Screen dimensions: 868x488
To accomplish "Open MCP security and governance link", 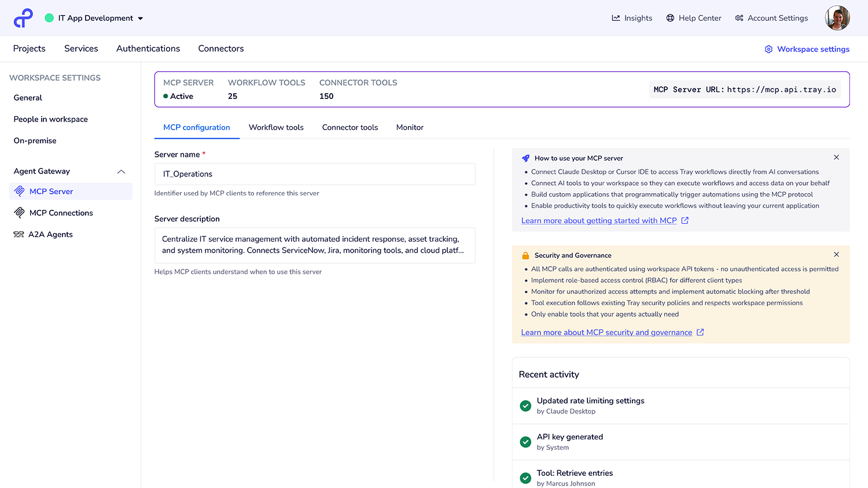I will (x=606, y=332).
